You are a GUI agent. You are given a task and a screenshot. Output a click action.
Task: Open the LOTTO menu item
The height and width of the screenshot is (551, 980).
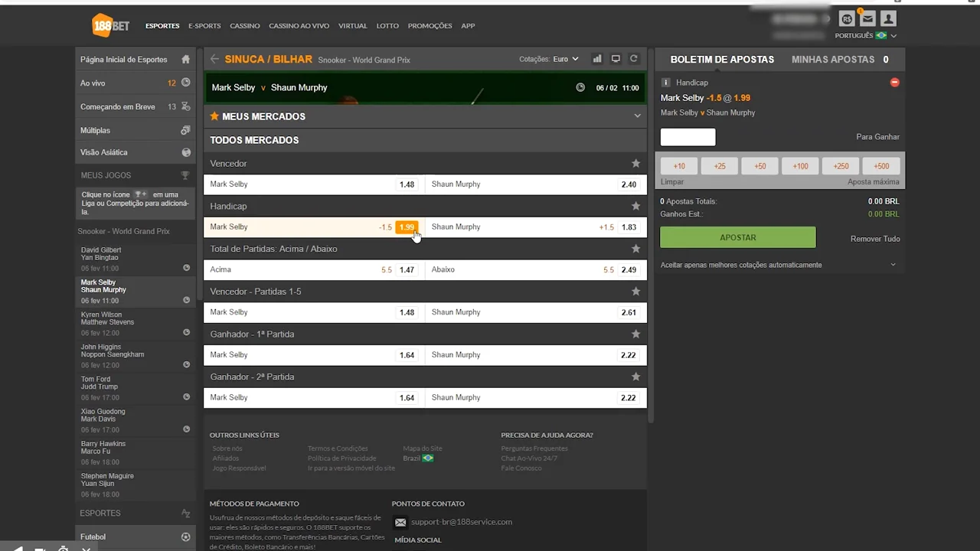[x=387, y=25]
